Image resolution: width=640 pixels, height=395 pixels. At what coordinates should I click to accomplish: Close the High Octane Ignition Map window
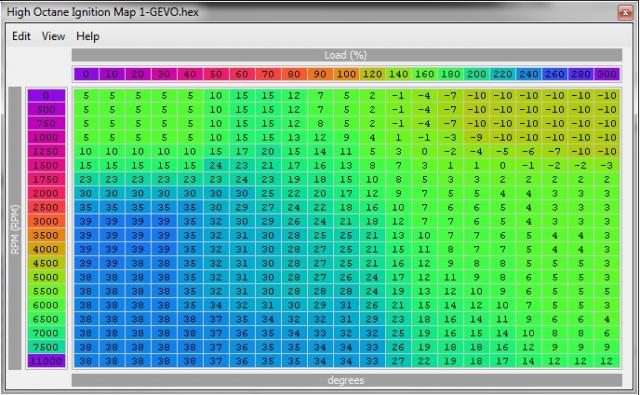(x=625, y=13)
